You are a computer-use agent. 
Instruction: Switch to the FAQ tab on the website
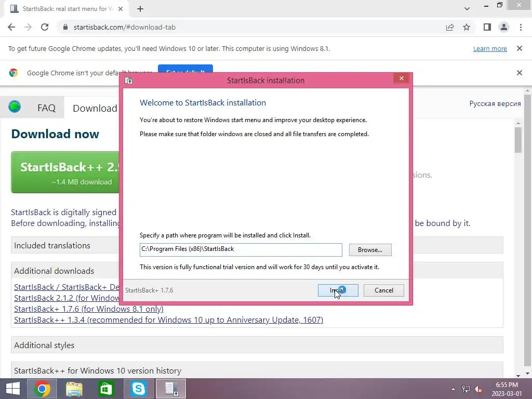tap(46, 108)
